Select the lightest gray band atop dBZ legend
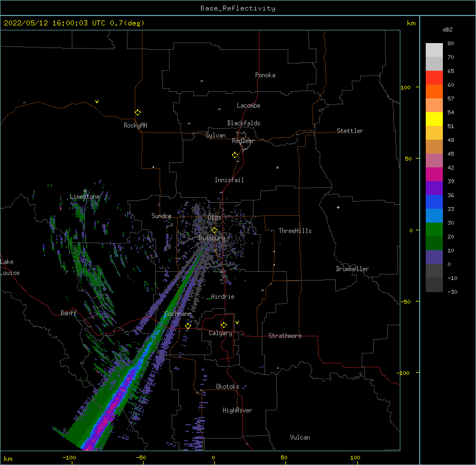The image size is (476, 465). [x=434, y=50]
